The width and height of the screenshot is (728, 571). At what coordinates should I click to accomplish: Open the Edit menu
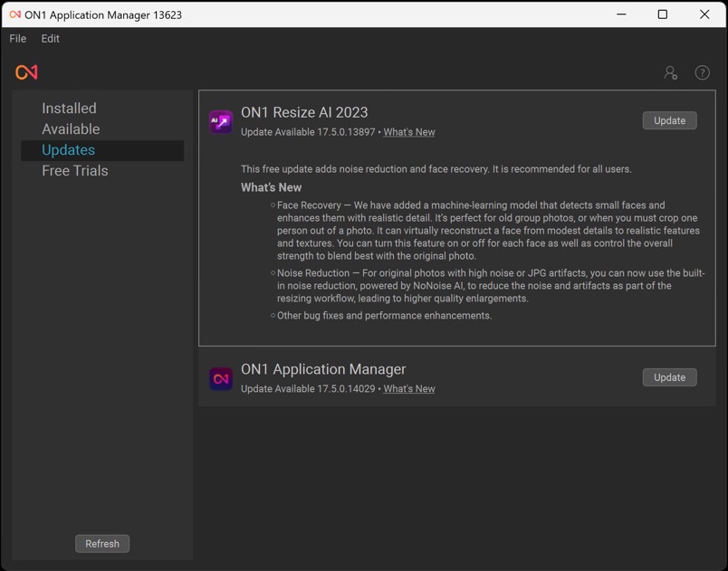[x=50, y=39]
